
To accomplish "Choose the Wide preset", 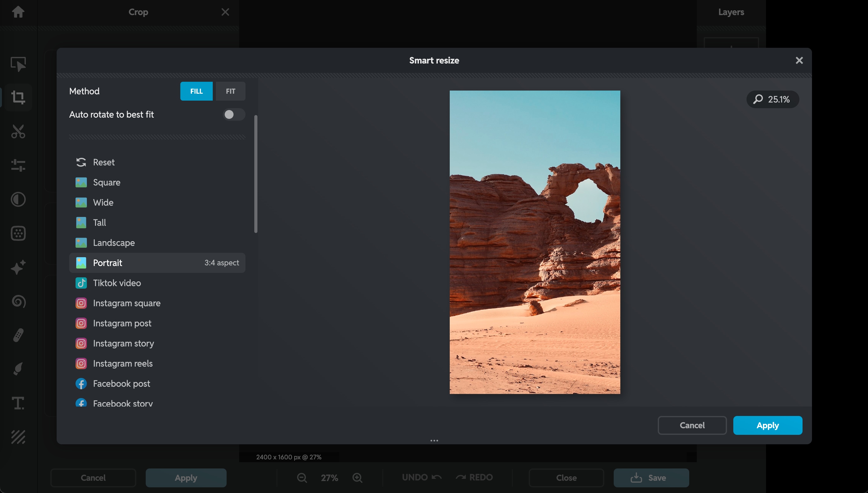I will [157, 202].
